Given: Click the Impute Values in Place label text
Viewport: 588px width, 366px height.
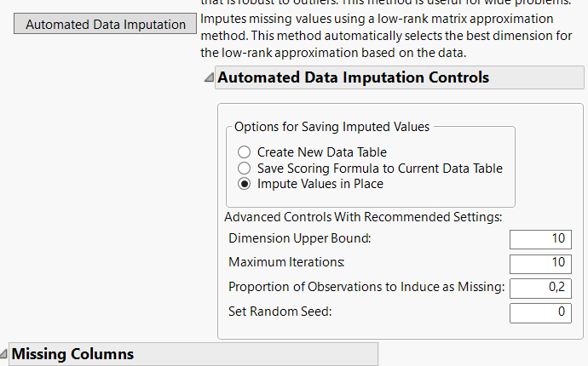Looking at the screenshot, I should coord(320,184).
